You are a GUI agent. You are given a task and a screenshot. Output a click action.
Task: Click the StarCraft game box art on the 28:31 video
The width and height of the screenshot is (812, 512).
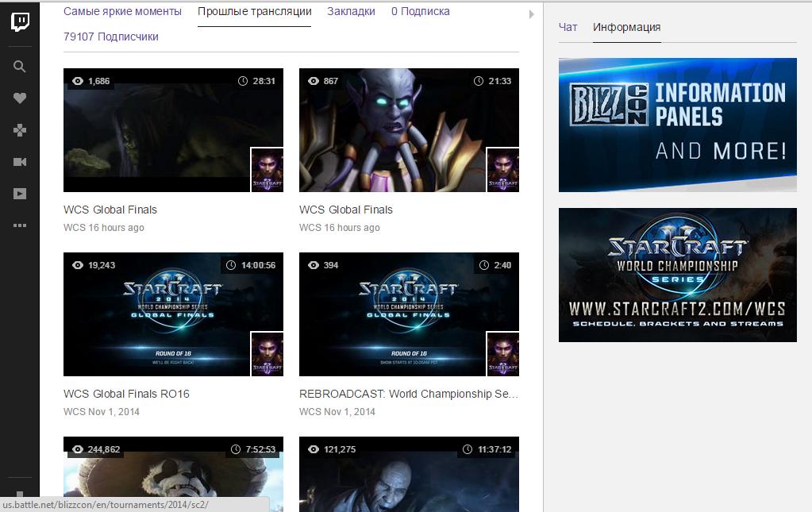(267, 170)
